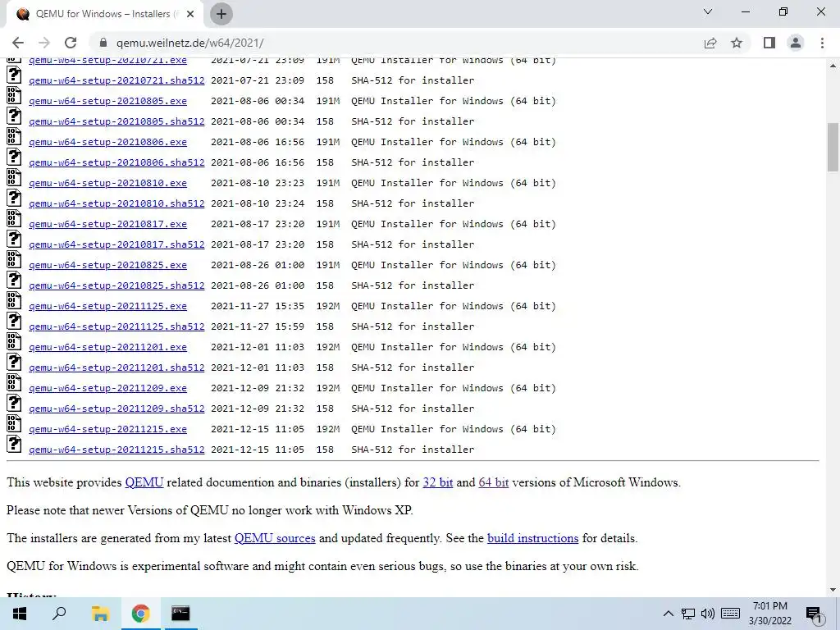
Task: Share this page icon in address bar
Action: click(710, 43)
